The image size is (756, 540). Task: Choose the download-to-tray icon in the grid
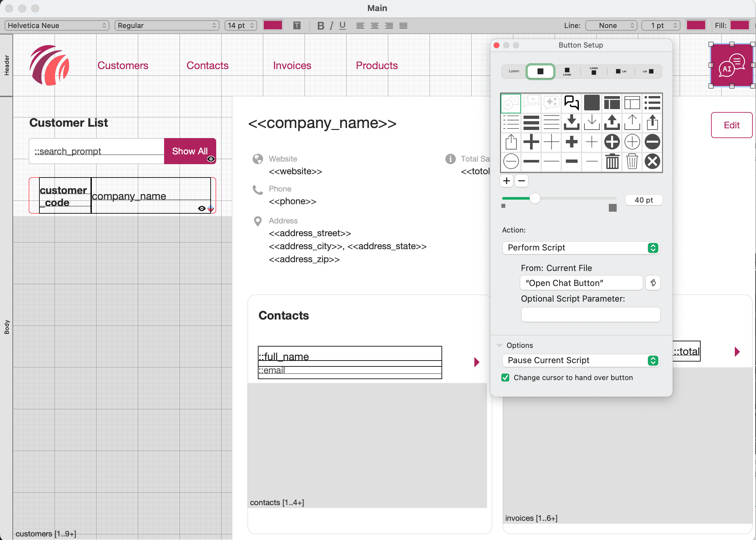point(572,122)
